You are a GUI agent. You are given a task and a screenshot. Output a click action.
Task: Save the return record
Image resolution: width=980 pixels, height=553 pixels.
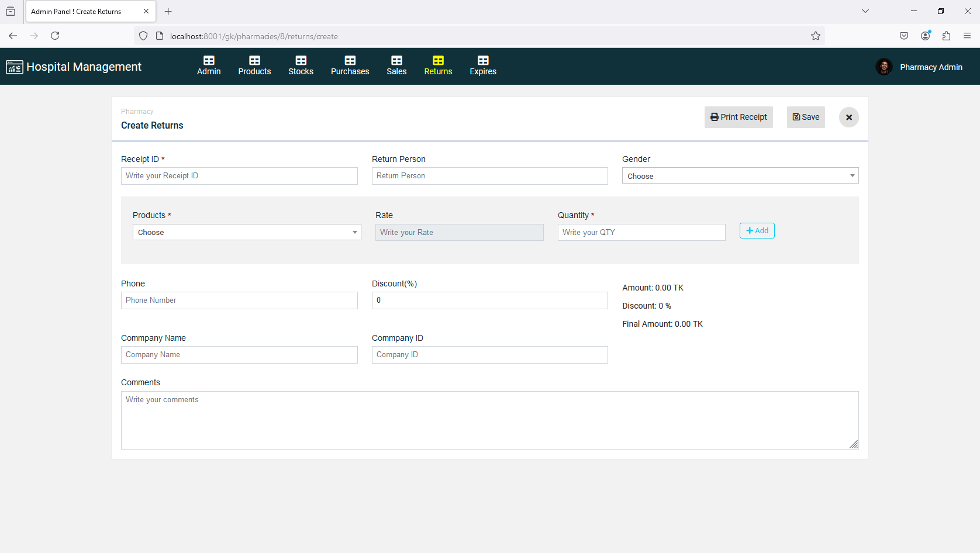coord(806,117)
